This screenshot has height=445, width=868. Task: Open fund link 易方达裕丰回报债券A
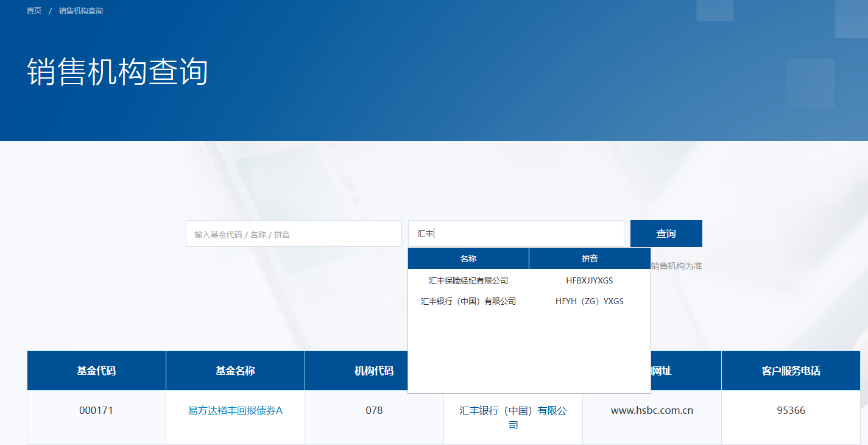coord(235,410)
